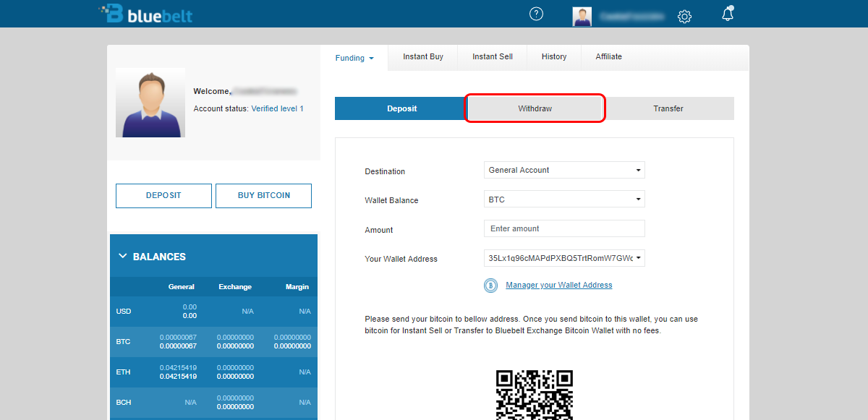Open the Funding dropdown tab
This screenshot has width=868, height=420.
tap(354, 58)
